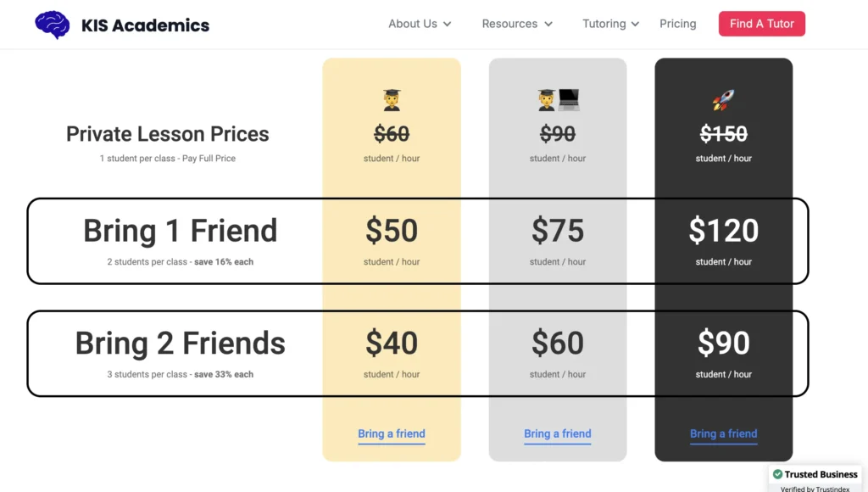Click Bring a friend in dark column
The image size is (868, 492).
tap(724, 433)
